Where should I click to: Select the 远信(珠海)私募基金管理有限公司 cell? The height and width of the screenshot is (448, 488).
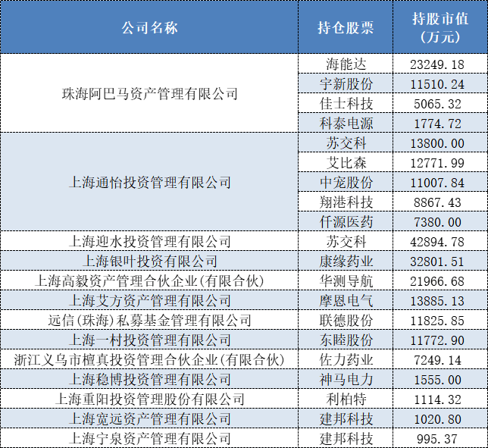click(149, 320)
